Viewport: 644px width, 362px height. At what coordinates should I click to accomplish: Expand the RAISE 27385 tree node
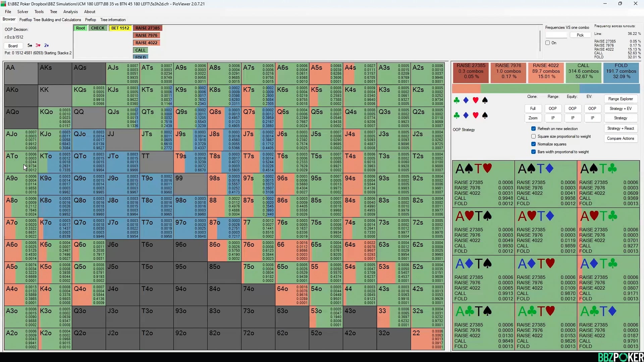(x=148, y=28)
